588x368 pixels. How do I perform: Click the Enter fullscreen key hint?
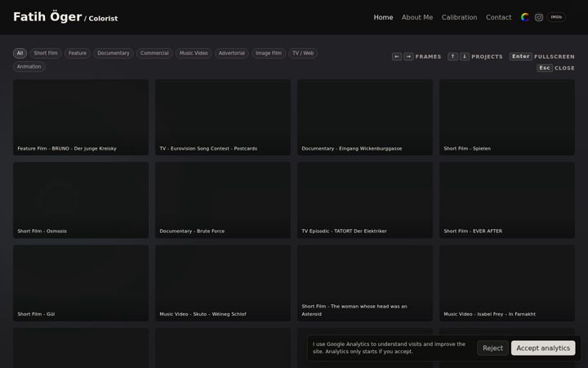(x=520, y=56)
